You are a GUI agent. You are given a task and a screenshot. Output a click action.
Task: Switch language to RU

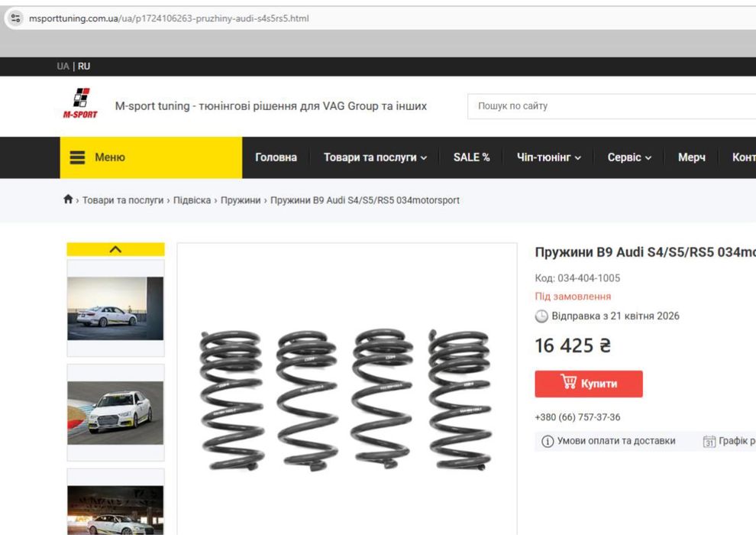tap(84, 66)
